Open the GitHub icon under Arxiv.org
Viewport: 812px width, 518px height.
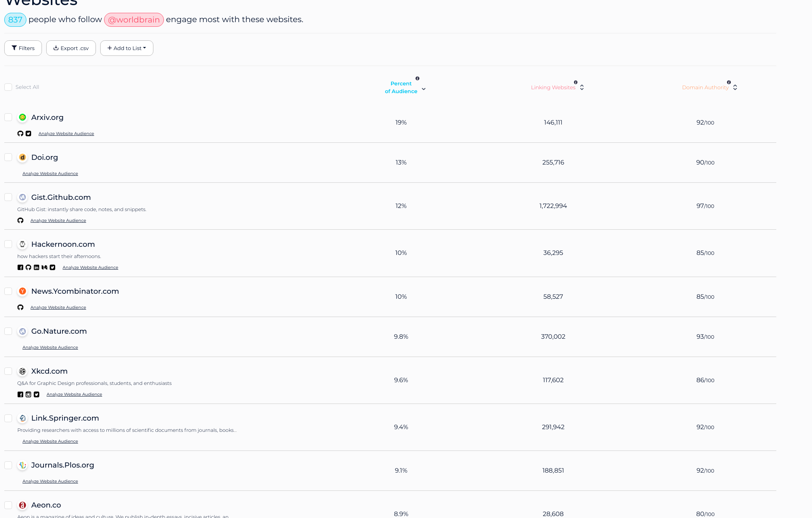click(x=20, y=133)
